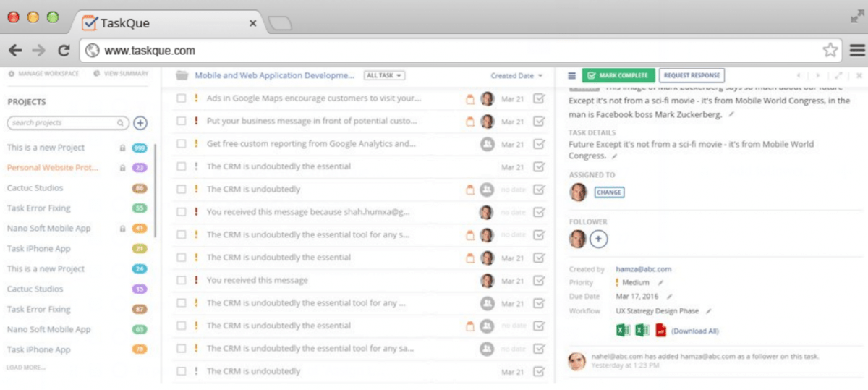Reload the page with browser refresh icon

(x=64, y=51)
